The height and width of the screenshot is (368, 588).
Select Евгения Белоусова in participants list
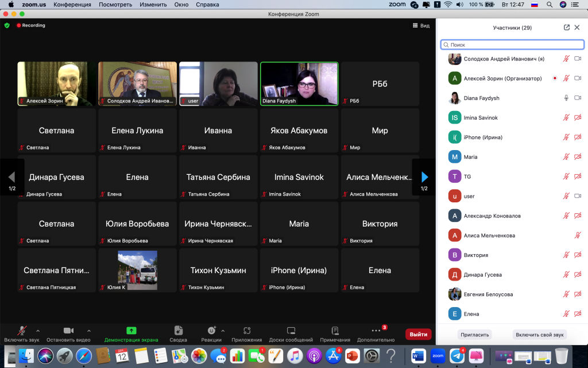click(512, 294)
